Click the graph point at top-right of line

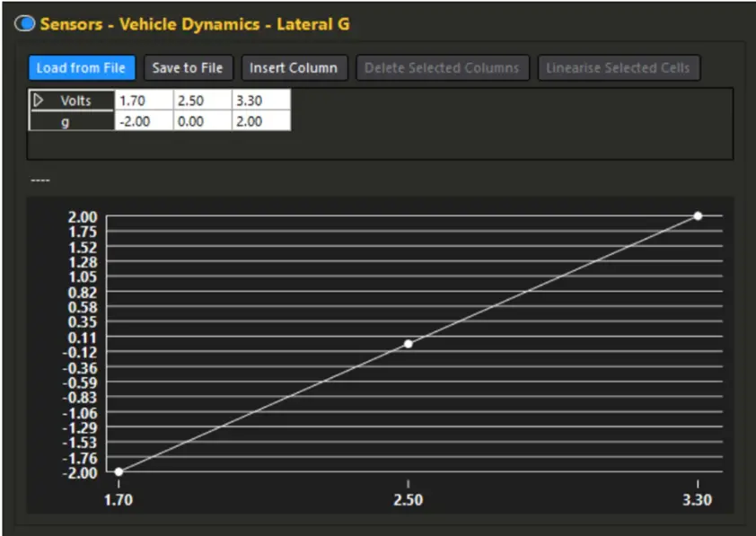pyautogui.click(x=698, y=215)
